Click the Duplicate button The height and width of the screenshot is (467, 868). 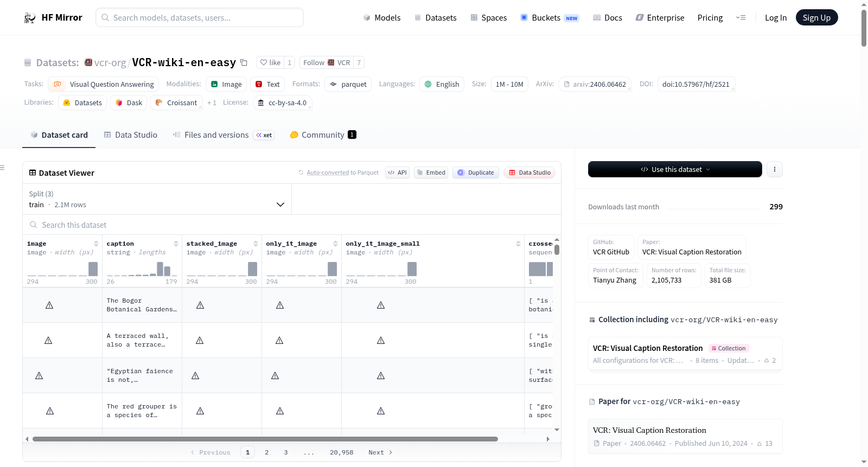click(x=476, y=172)
